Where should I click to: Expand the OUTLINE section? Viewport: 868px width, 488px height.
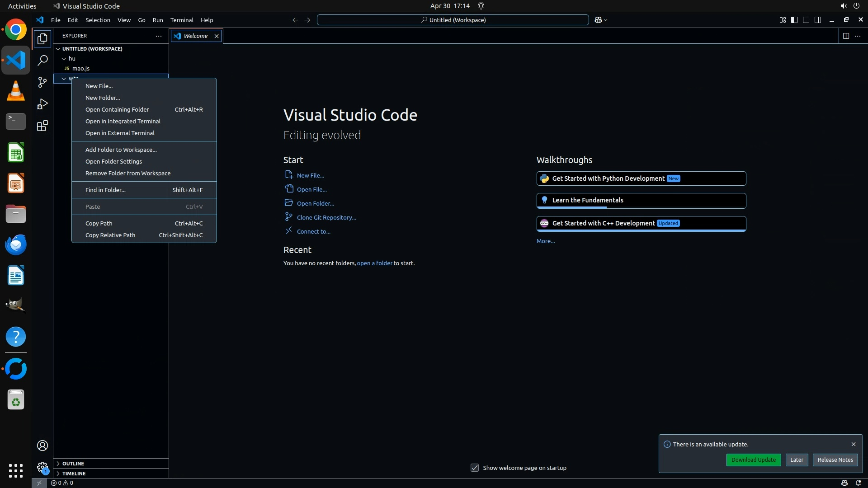73,464
